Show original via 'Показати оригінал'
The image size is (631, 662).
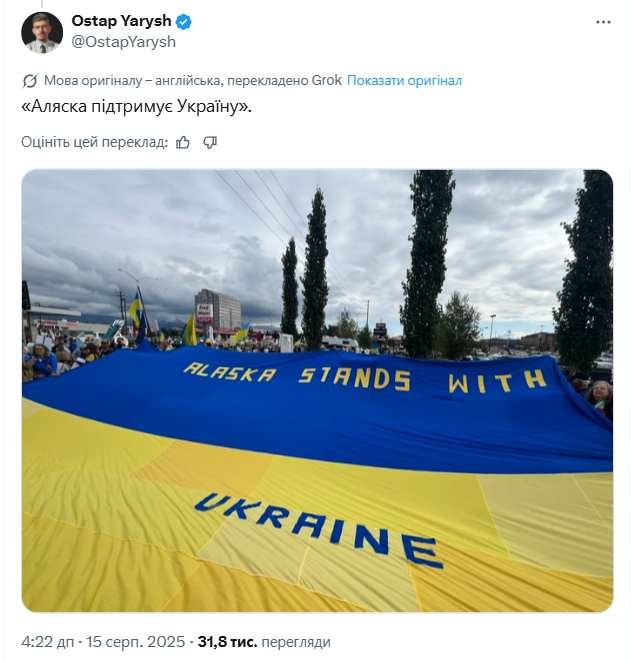(x=404, y=80)
